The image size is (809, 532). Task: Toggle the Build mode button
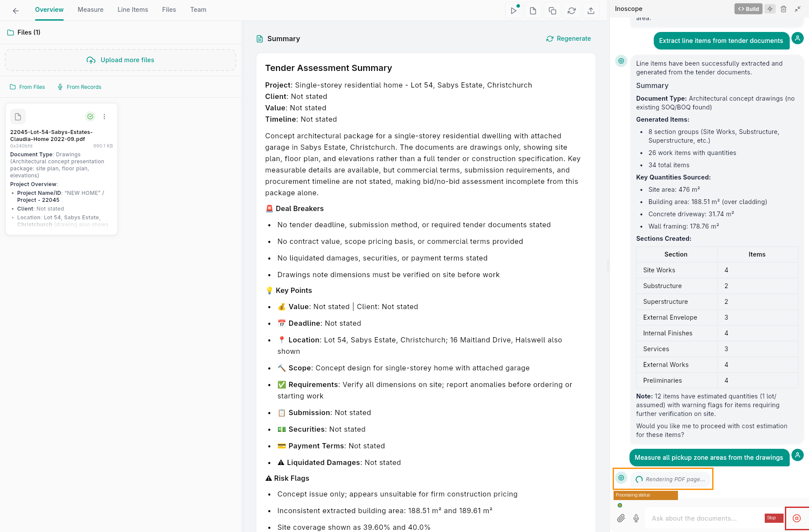pyautogui.click(x=749, y=9)
